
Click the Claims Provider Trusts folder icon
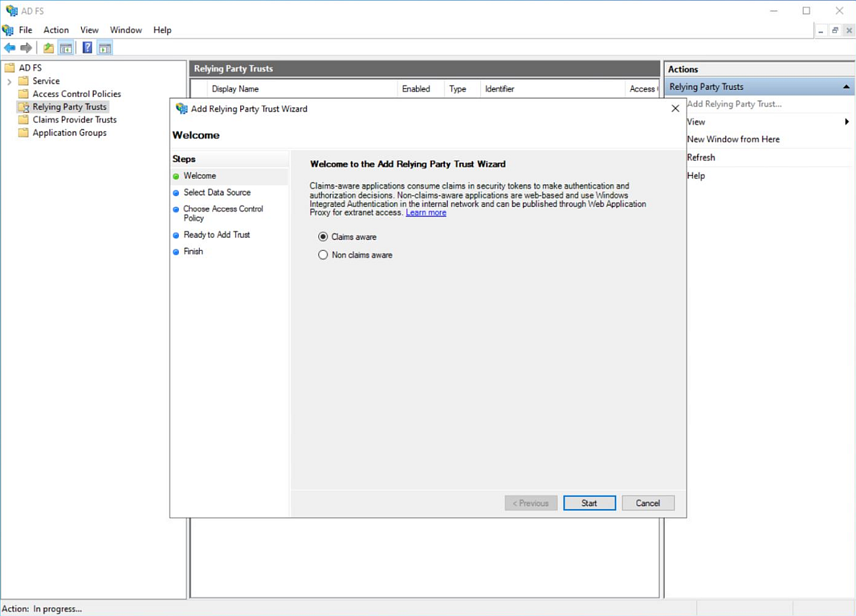(24, 119)
